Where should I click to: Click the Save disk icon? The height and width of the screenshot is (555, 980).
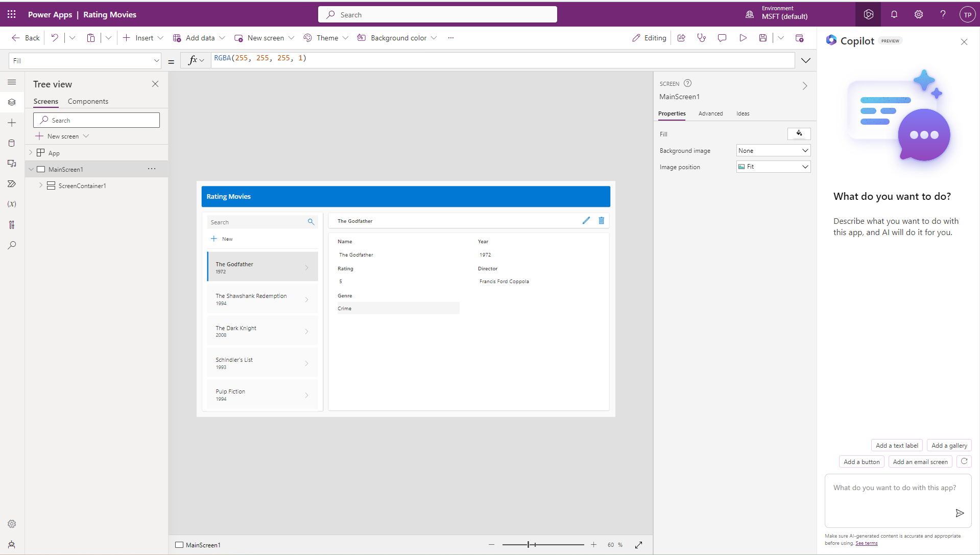(762, 38)
